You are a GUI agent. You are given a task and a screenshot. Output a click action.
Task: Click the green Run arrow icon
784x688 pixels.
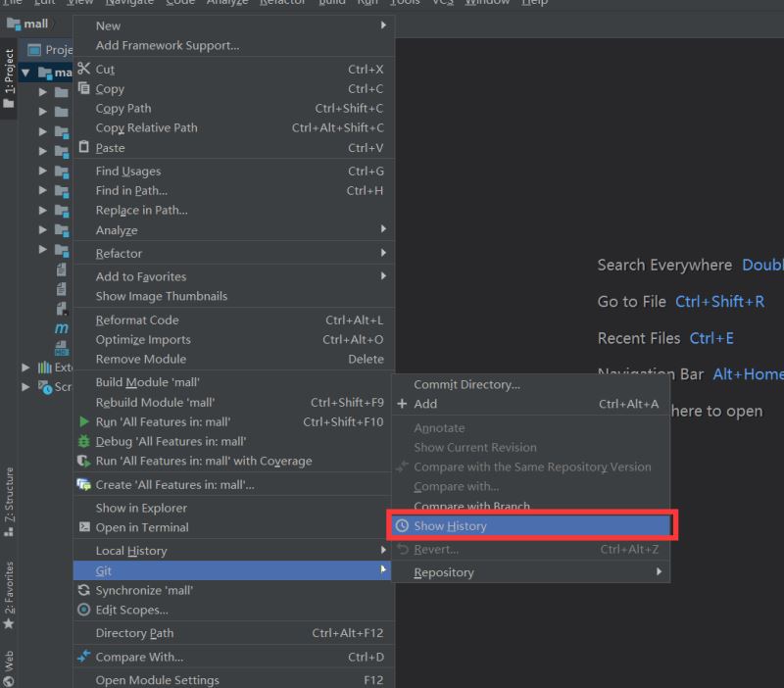pyautogui.click(x=83, y=421)
